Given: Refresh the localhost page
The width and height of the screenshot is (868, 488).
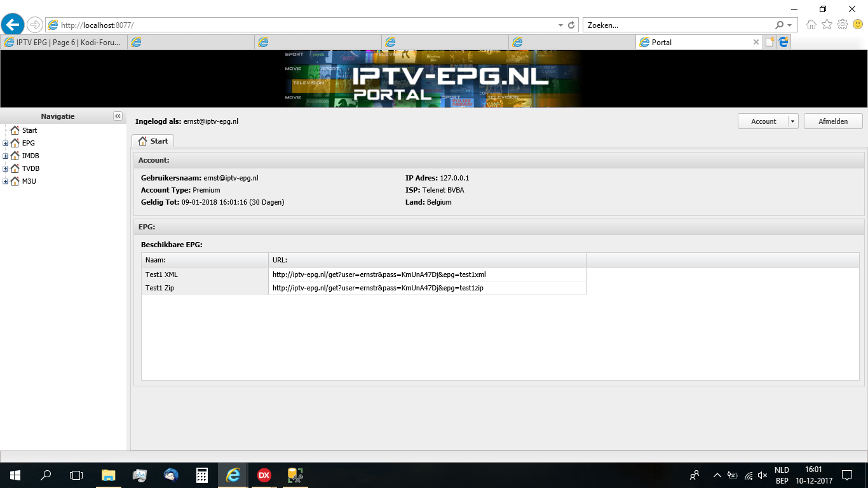Looking at the screenshot, I should point(571,25).
